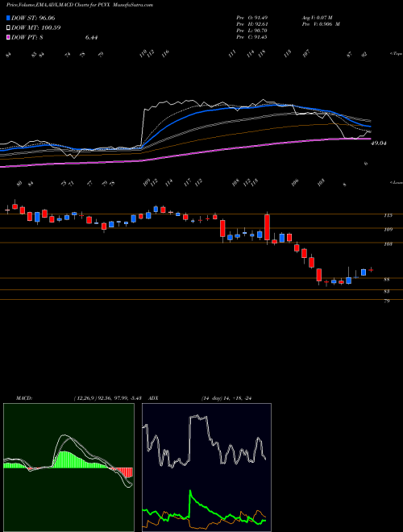Click the chart title mentioning MunafaSutra.com
Screen dimensions: 403x532
[x=79, y=5]
